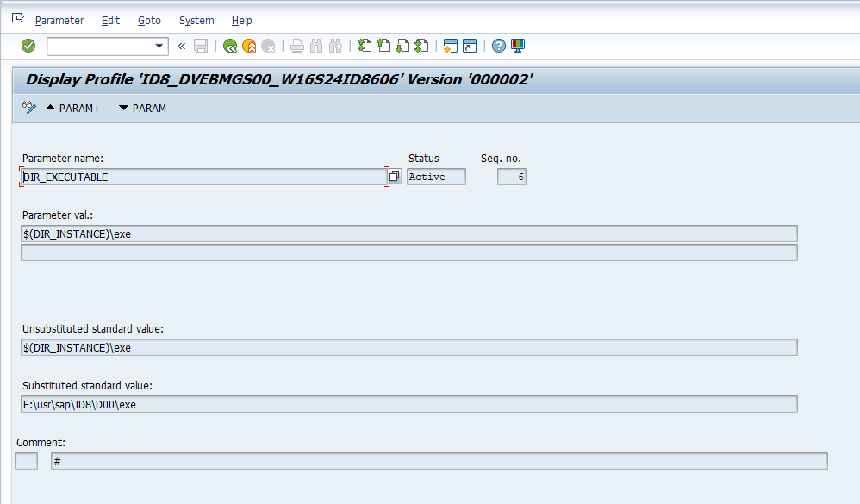Open the Goto menu

(149, 20)
